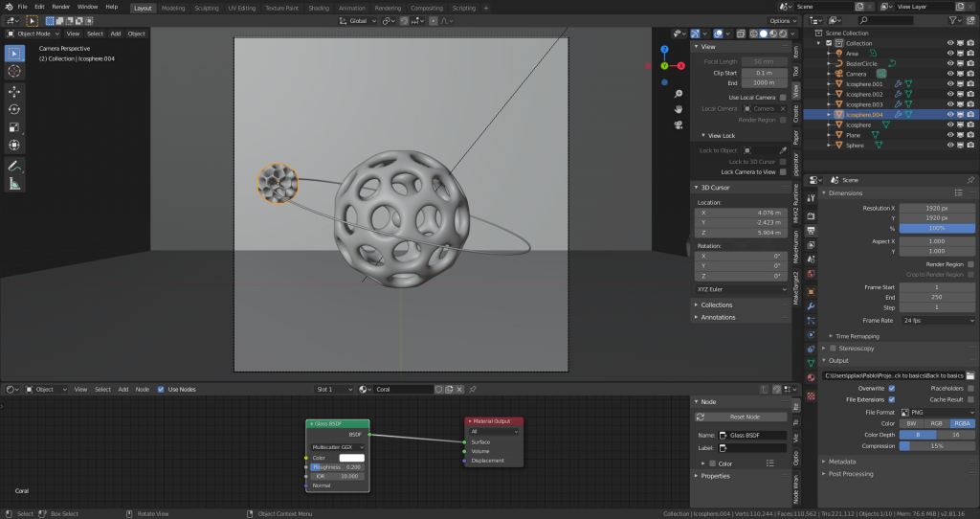This screenshot has height=519, width=980.
Task: Select the Select Box tool
Action: tap(14, 54)
